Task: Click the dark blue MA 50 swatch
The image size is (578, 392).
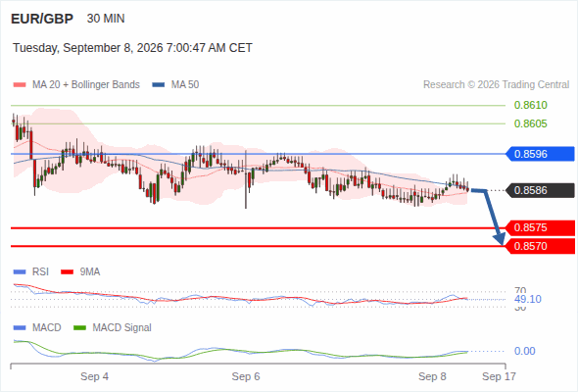Action: [x=159, y=85]
